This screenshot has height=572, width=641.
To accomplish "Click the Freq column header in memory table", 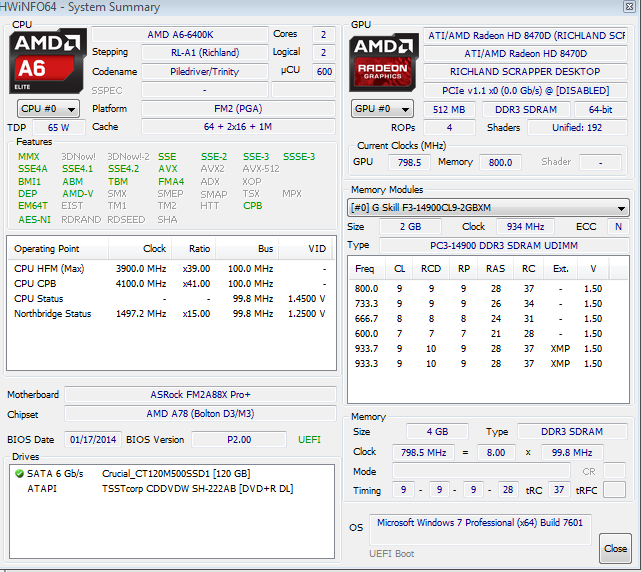I will point(365,269).
